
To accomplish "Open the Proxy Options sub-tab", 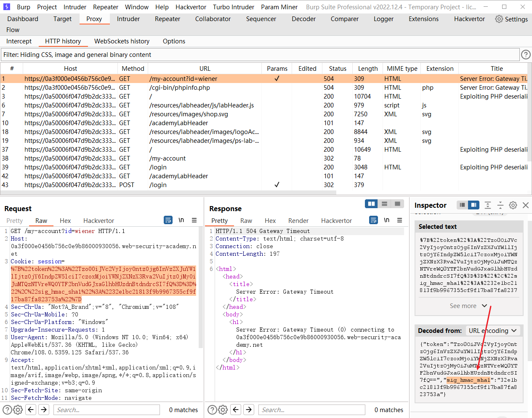I will pos(174,41).
